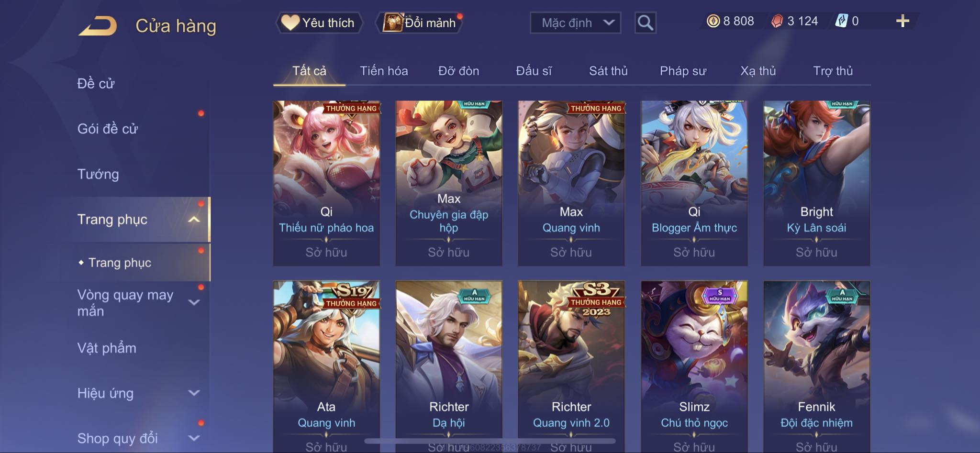980x453 pixels.
Task: Collapse the Trang phục sidebar section
Action: [x=194, y=220]
